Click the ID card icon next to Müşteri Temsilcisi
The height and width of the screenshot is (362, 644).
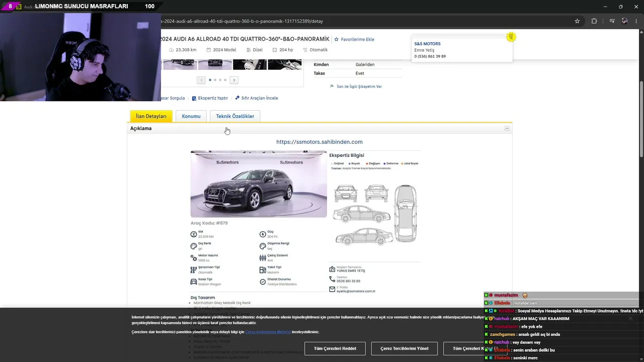[332, 269]
